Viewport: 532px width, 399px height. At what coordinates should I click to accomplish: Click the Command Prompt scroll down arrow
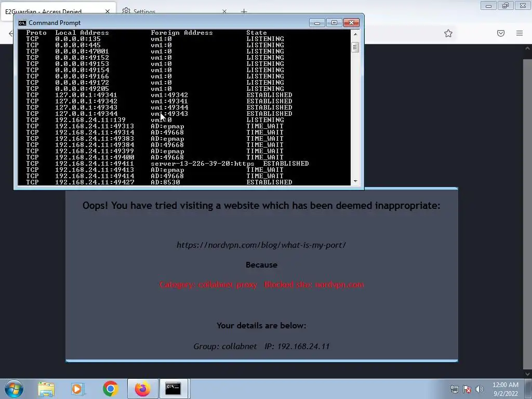point(355,181)
